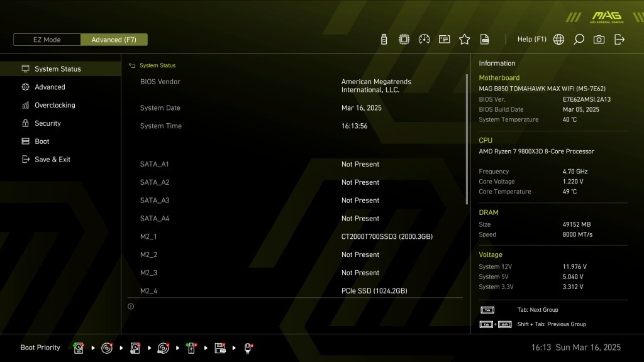Select the USB floppy boot priority icon
Viewport: 644px width, 362px height.
pyautogui.click(x=220, y=348)
